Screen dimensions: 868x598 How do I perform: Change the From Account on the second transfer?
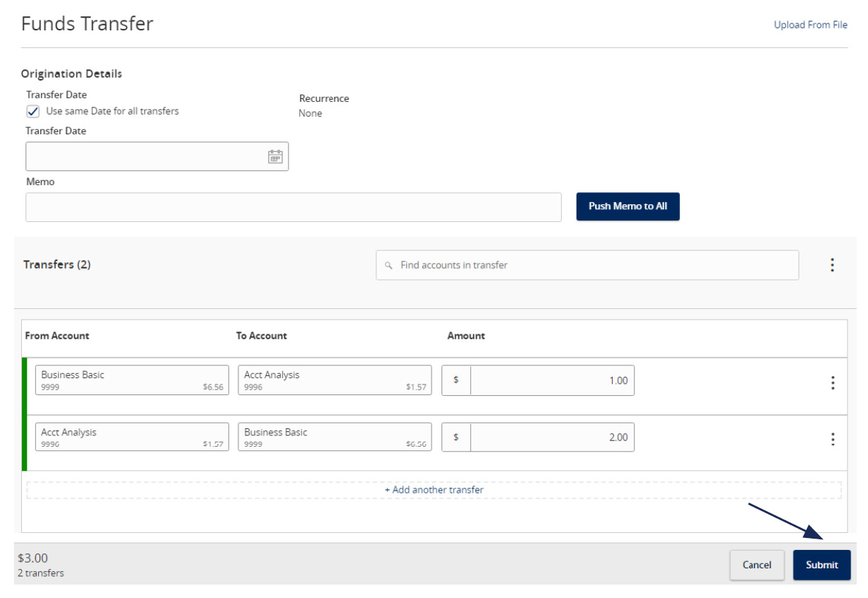point(132,437)
